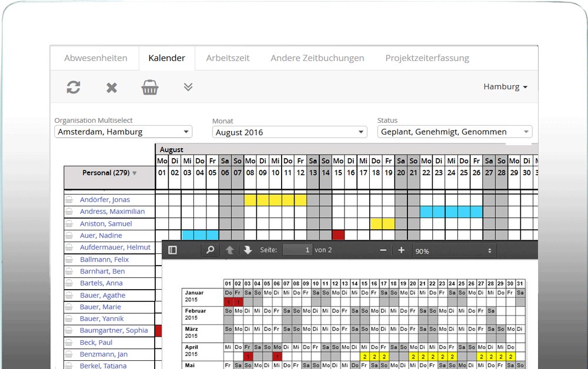Open the search magnifier in the PDF viewer
The image size is (588, 369).
pyautogui.click(x=210, y=250)
